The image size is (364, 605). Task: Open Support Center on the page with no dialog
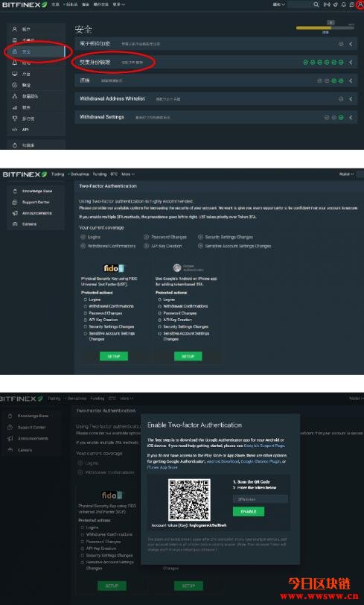[x=36, y=202]
